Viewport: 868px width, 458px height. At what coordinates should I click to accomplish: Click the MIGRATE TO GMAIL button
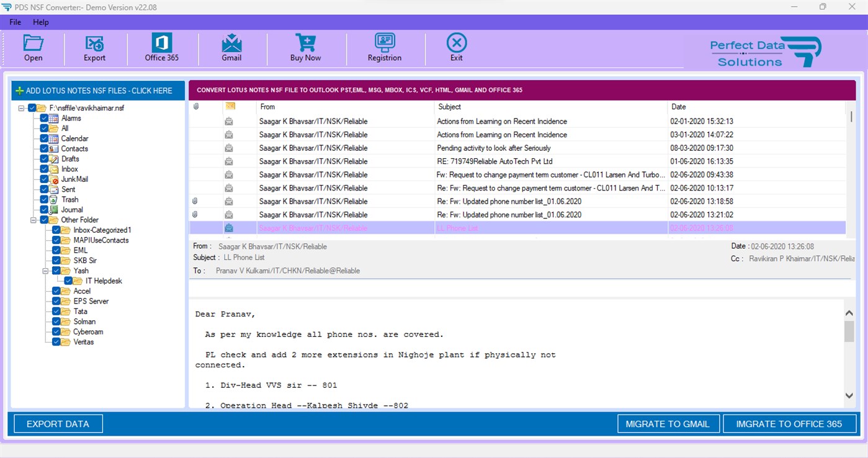[x=668, y=424]
